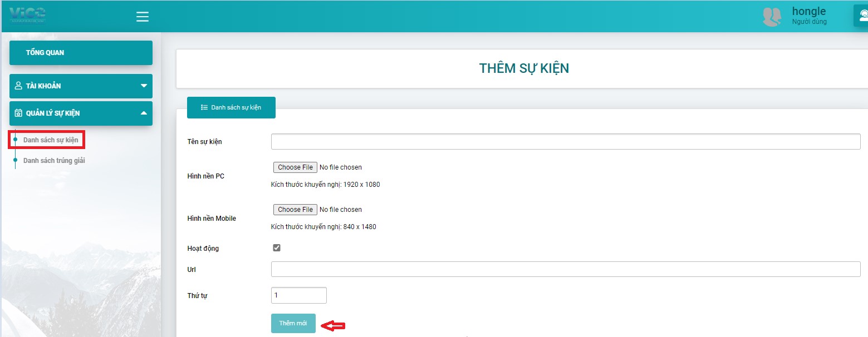Open the Tổng Quan overview menu
The width and height of the screenshot is (868, 337).
point(81,53)
